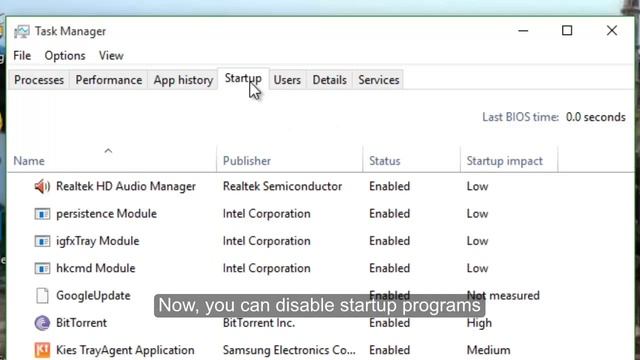Screen dimensions: 640x360
Task: Sort by the Startup impact column header
Action: point(505,161)
